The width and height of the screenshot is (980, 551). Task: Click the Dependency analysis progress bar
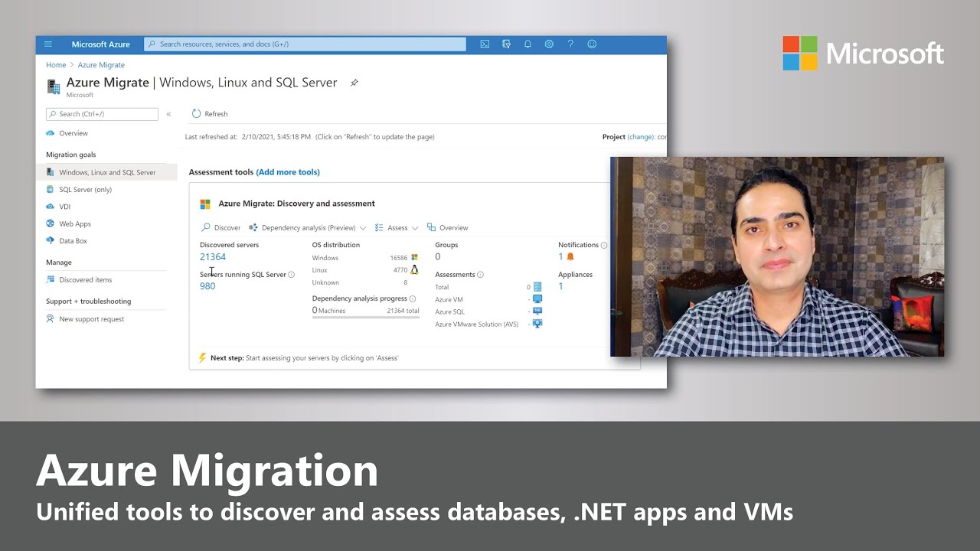pos(366,317)
